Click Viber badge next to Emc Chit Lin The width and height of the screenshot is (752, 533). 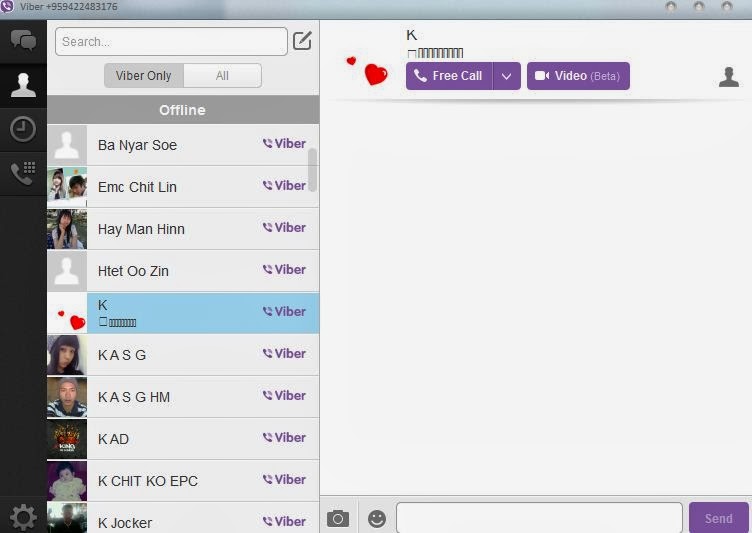point(284,185)
